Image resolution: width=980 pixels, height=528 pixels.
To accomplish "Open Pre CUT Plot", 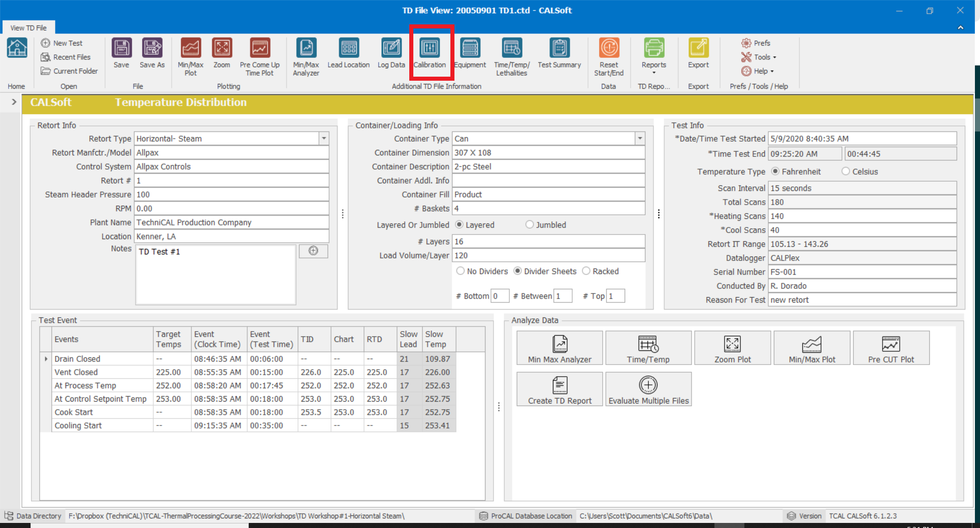I will 891,348.
